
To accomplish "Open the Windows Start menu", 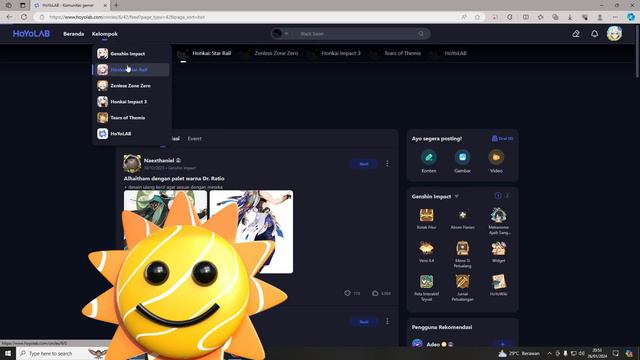I will click(x=8, y=353).
